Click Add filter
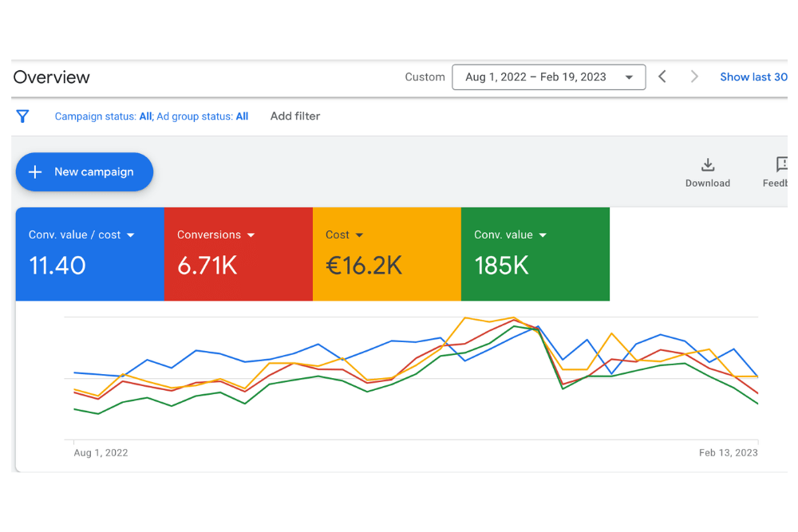Screen dimensions: 798x532 [x=294, y=116]
